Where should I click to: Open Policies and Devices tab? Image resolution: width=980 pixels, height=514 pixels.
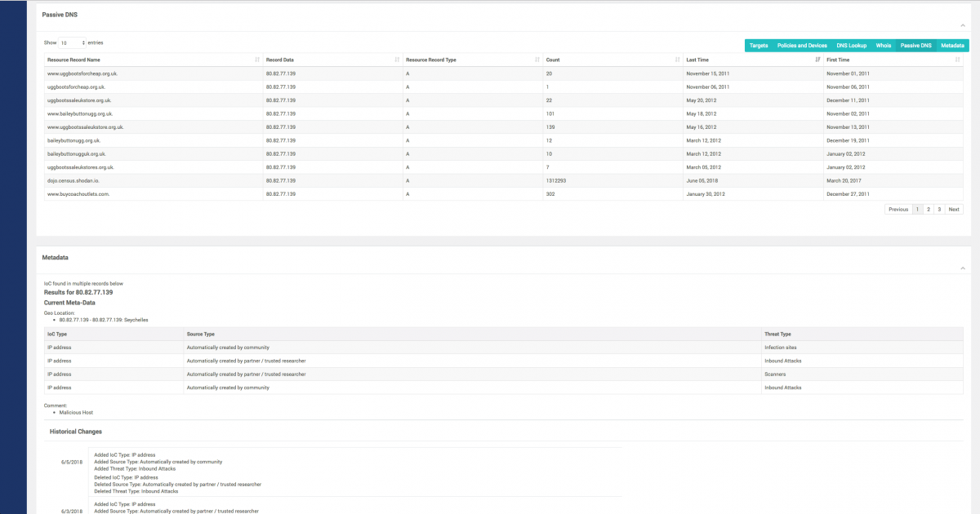pos(802,46)
